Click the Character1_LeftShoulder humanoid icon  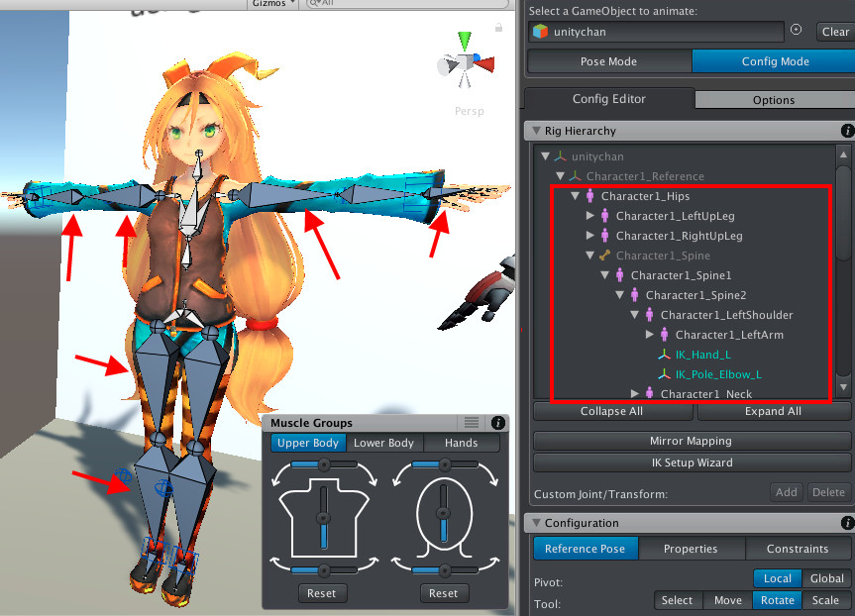tap(650, 315)
